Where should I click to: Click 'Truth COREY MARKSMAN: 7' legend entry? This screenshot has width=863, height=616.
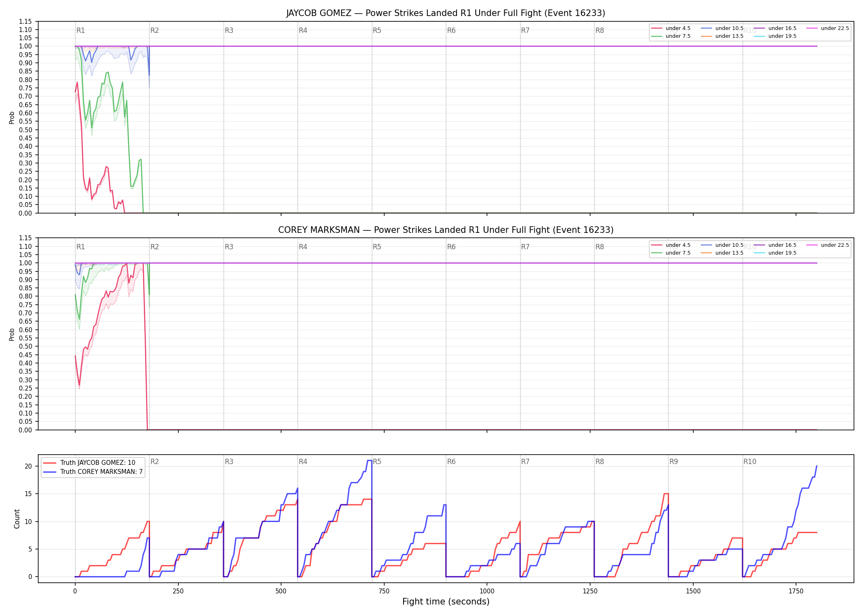[93, 472]
